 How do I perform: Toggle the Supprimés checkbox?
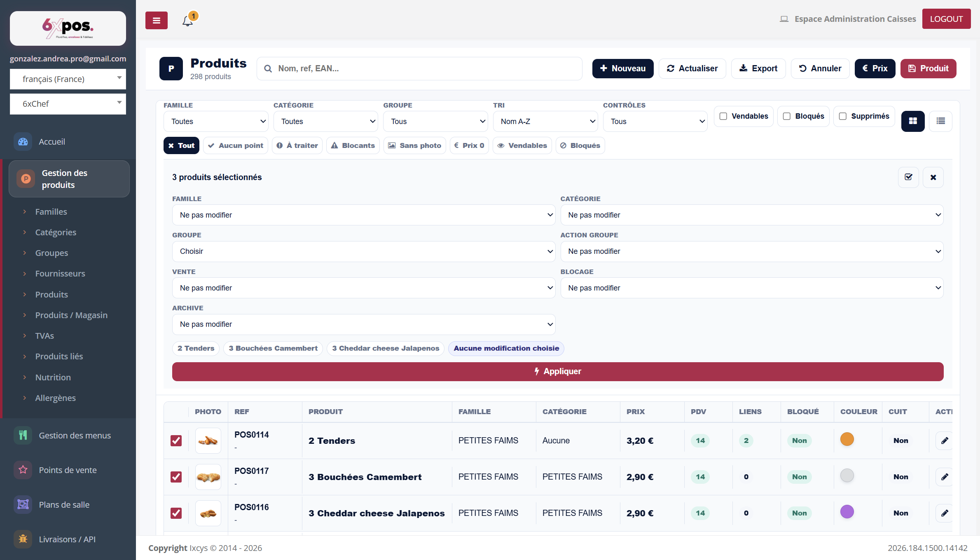[842, 116]
